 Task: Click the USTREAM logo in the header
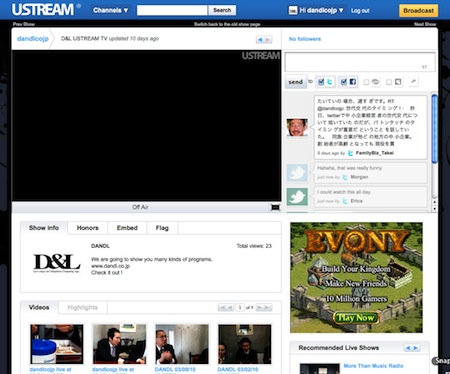pos(43,10)
